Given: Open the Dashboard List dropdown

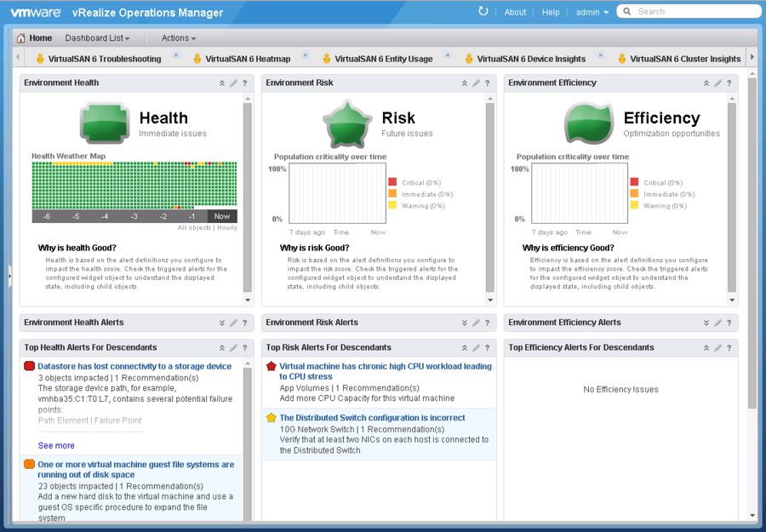Looking at the screenshot, I should (x=97, y=37).
